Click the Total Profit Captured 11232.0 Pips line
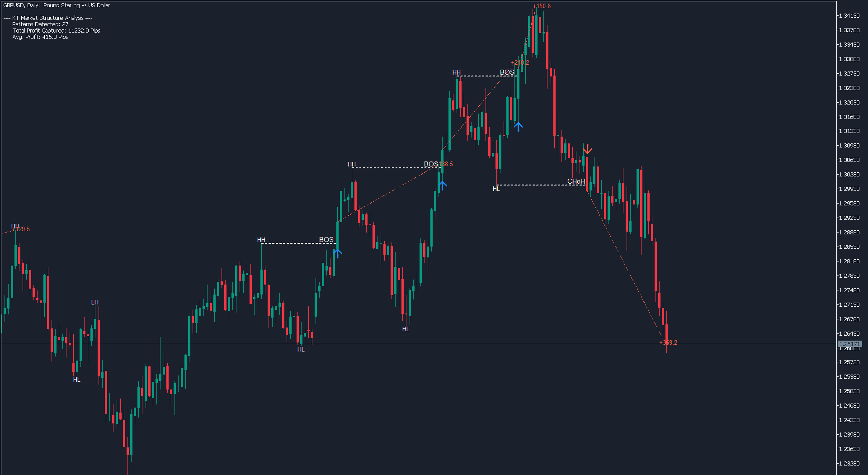Viewport: 868px width, 475px height. (x=56, y=31)
